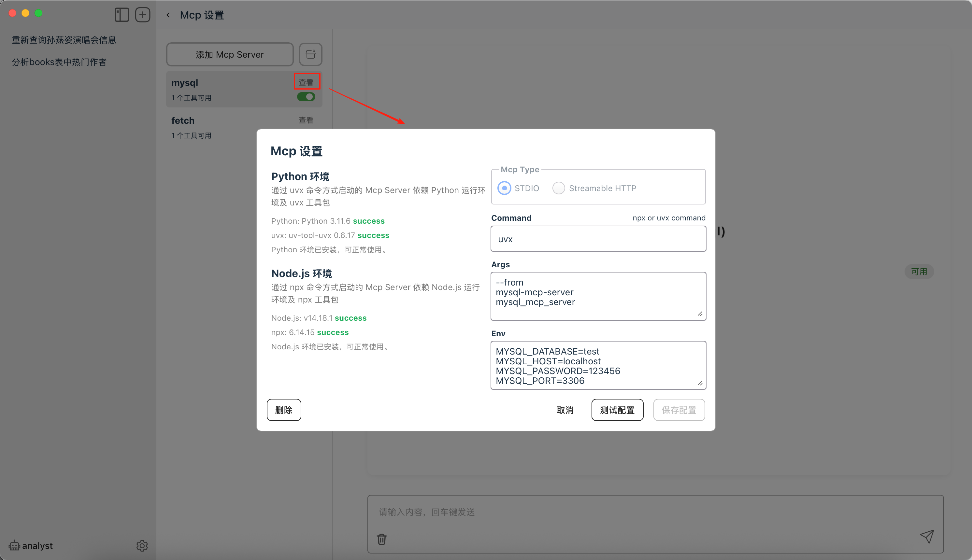Click 查看 link for fetch server
The height and width of the screenshot is (560, 972).
pyautogui.click(x=306, y=120)
